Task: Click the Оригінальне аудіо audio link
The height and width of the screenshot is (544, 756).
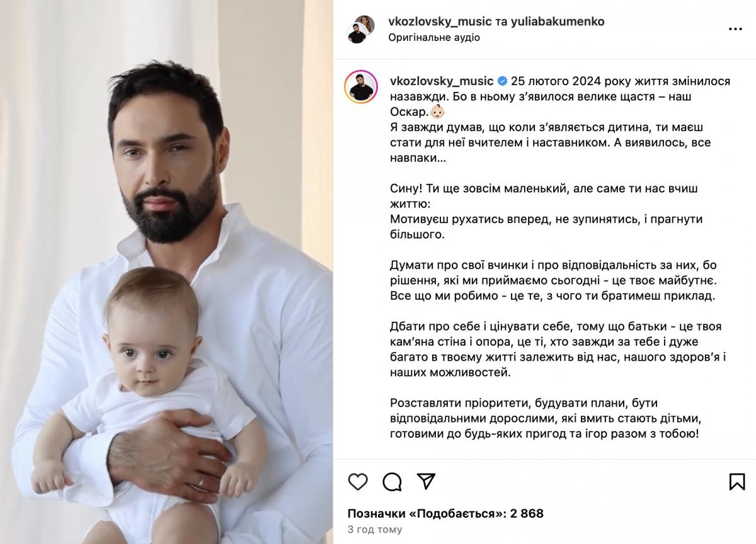Action: (x=434, y=38)
